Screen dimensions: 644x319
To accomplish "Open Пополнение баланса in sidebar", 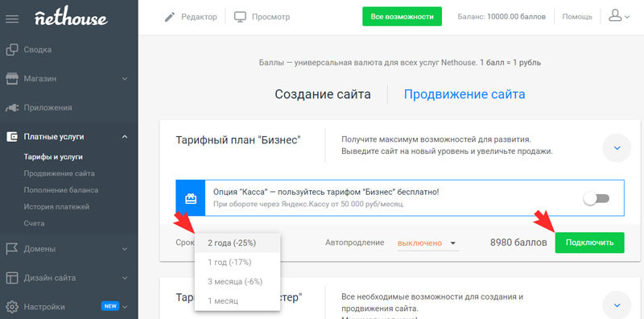I will click(61, 190).
